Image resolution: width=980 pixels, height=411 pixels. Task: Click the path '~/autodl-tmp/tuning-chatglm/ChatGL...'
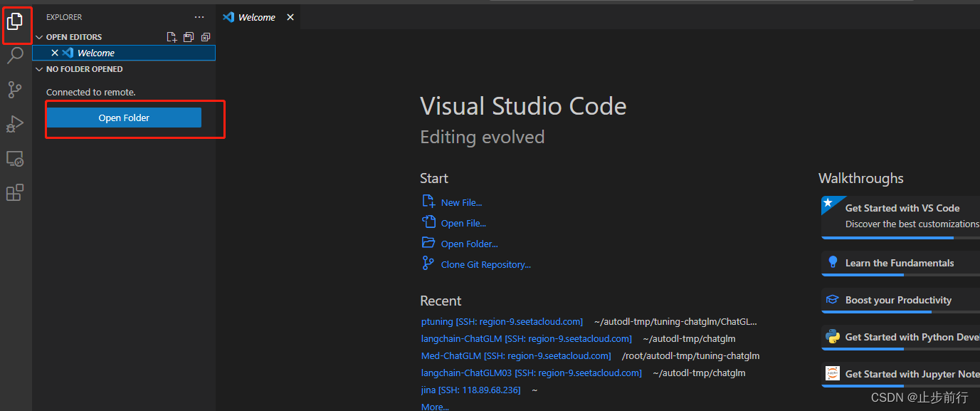coord(675,322)
